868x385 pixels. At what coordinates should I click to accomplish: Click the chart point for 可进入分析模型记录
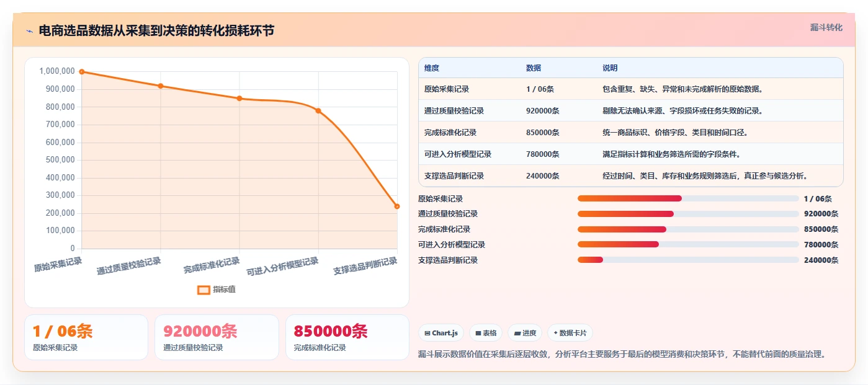point(318,111)
